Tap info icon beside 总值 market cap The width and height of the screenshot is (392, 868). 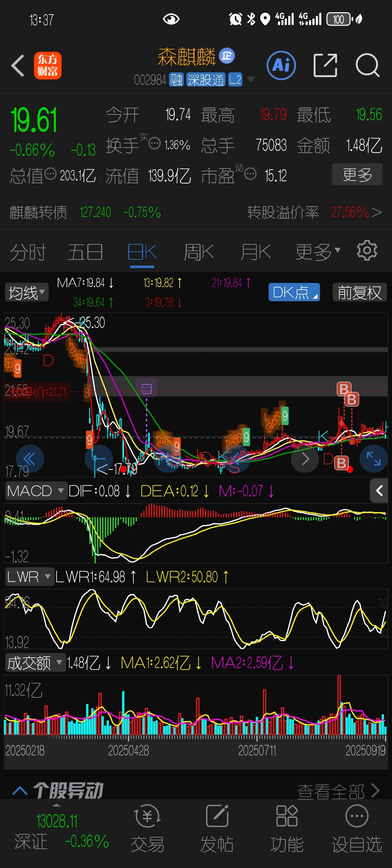coord(50,174)
